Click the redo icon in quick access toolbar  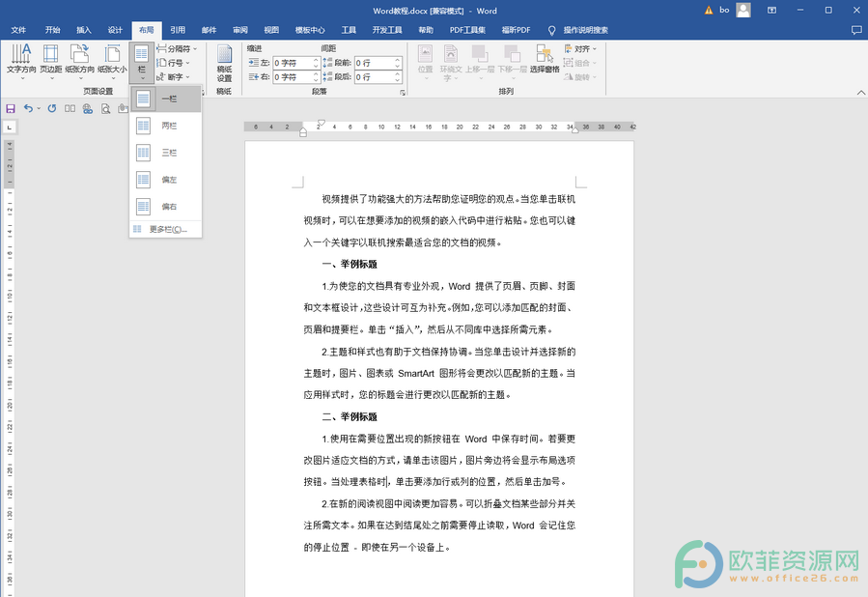pos(52,108)
